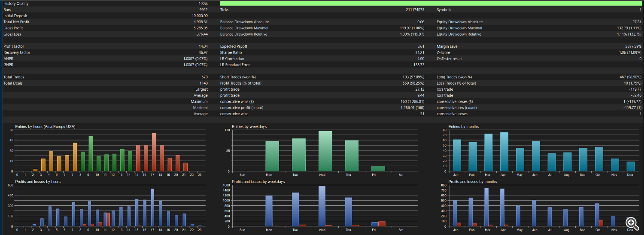Click the hour 9 green bar in entries chart
644x235 pixels.
coord(91,153)
